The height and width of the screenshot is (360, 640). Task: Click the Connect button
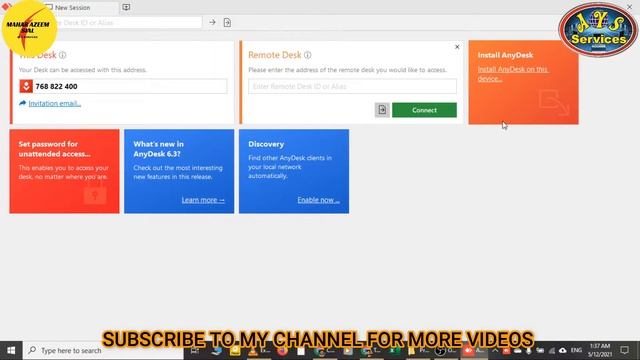[x=424, y=110]
